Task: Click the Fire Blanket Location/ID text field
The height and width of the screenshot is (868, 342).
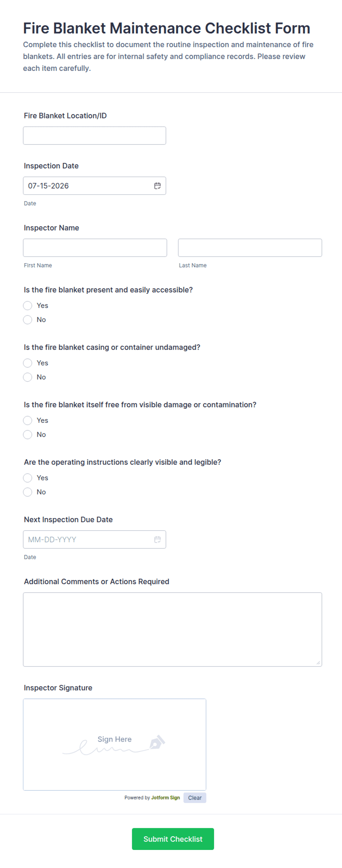Action: (95, 136)
